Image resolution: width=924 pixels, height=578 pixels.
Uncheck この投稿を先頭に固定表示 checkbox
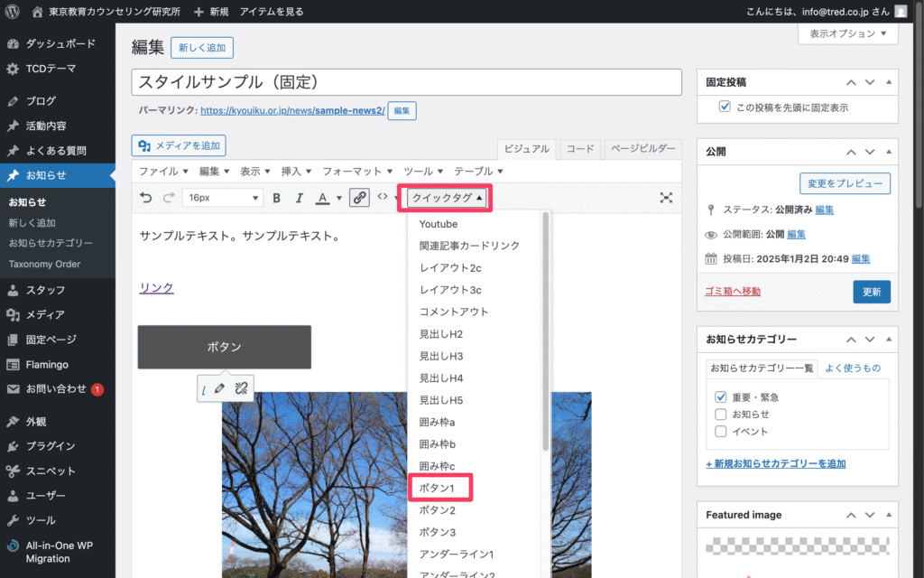click(725, 107)
